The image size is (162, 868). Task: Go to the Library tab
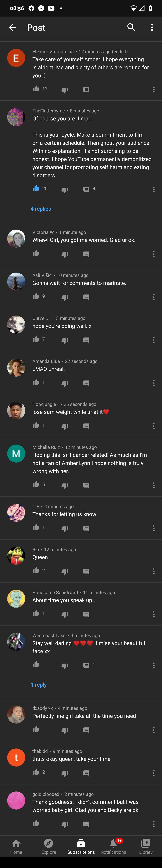(x=145, y=847)
